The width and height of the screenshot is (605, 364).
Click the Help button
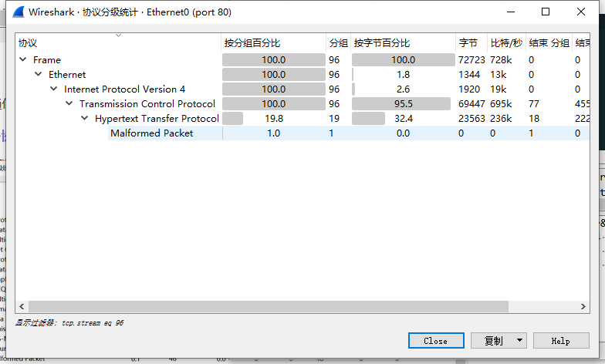tap(561, 341)
